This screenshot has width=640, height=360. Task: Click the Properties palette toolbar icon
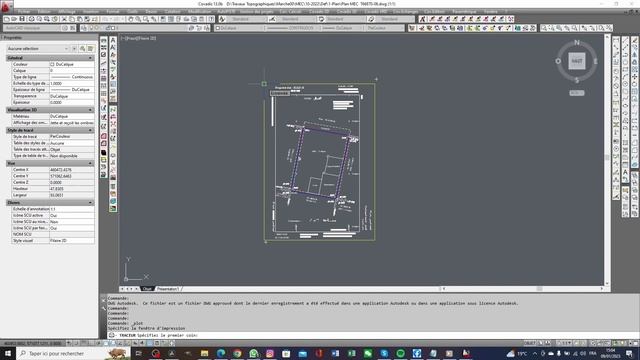click(163, 19)
